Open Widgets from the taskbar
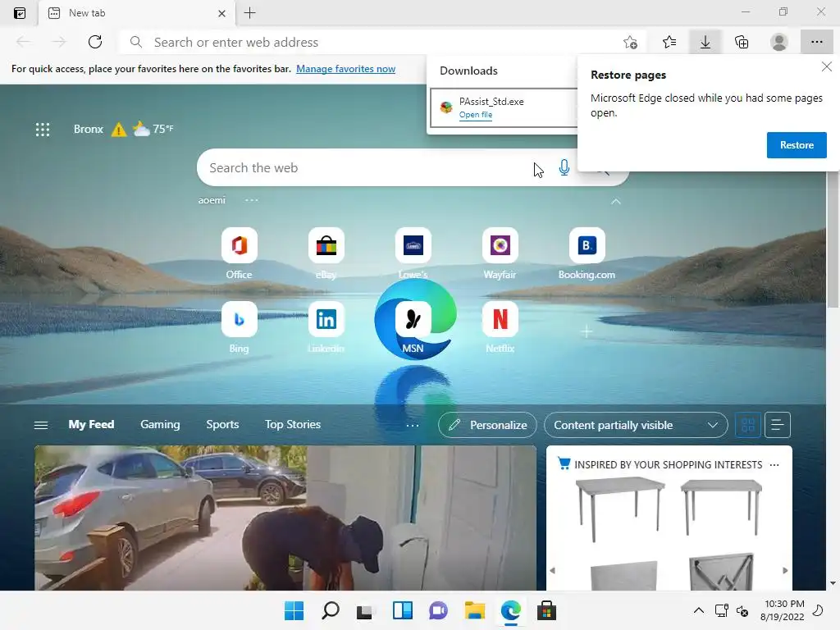 pyautogui.click(x=402, y=610)
